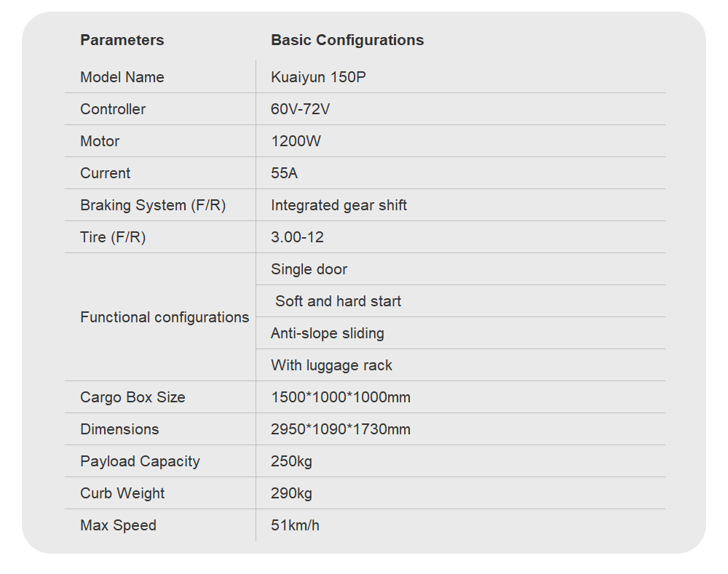The height and width of the screenshot is (574, 728).
Task: Click the Dimensions 2950*1090*1730mm value
Action: click(x=341, y=429)
